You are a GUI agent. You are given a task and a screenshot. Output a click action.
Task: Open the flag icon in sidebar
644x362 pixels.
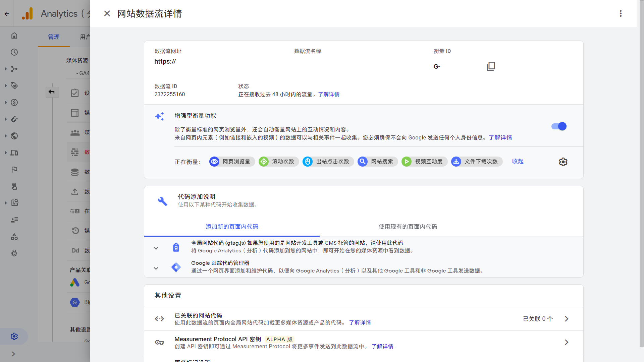pyautogui.click(x=14, y=170)
